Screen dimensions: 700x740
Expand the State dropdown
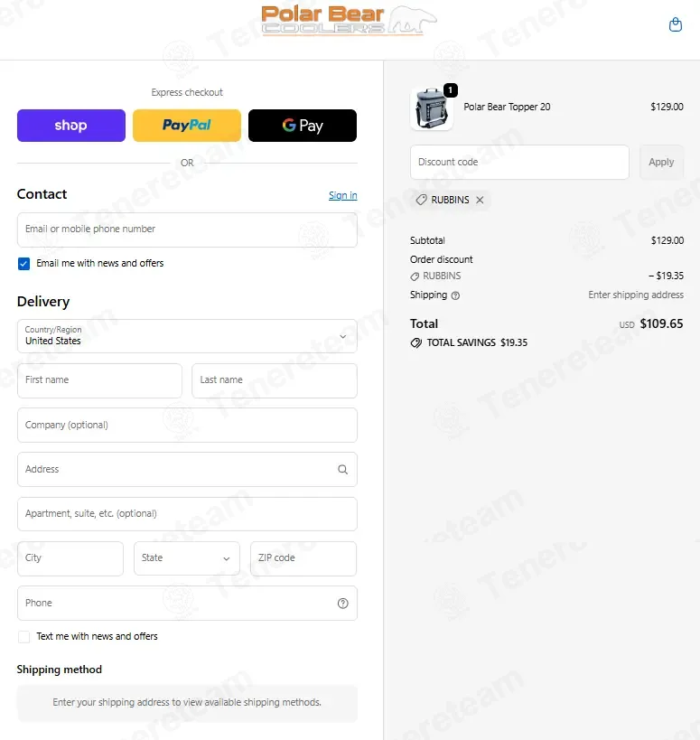click(x=187, y=558)
